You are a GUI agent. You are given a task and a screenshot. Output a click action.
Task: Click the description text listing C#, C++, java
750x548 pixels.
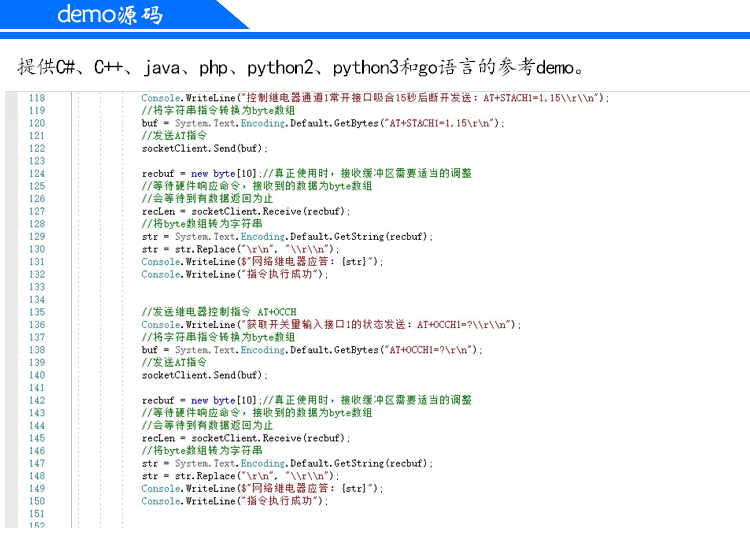300,67
